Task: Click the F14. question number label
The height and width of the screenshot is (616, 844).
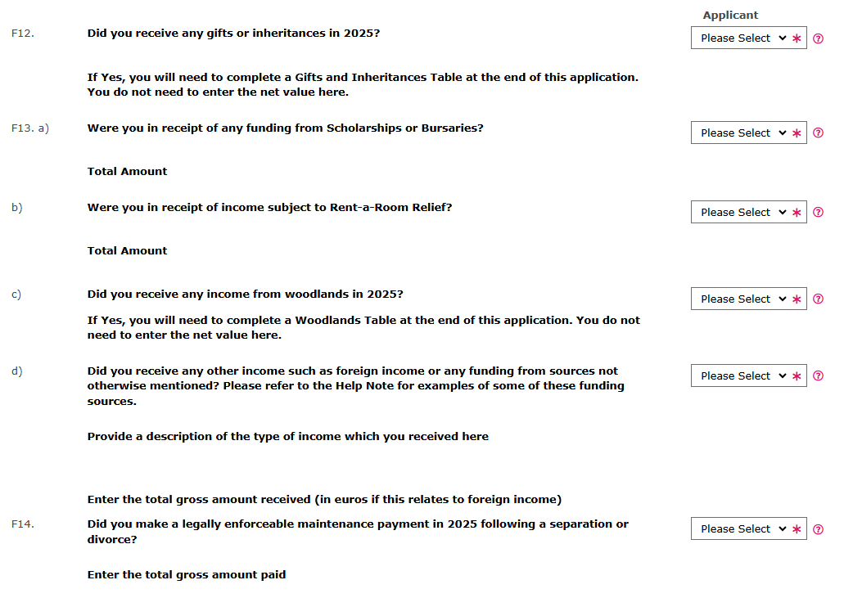Action: pyautogui.click(x=23, y=524)
